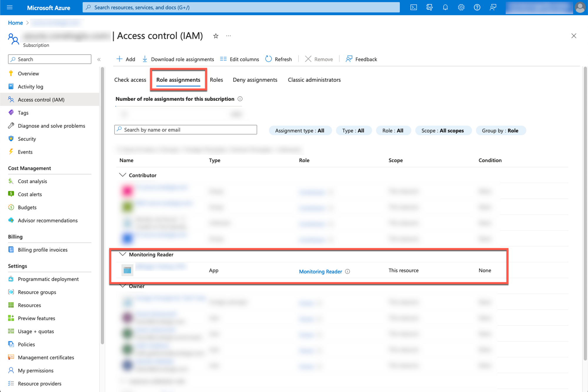
Task: Select the Role assignments tab
Action: pos(178,80)
